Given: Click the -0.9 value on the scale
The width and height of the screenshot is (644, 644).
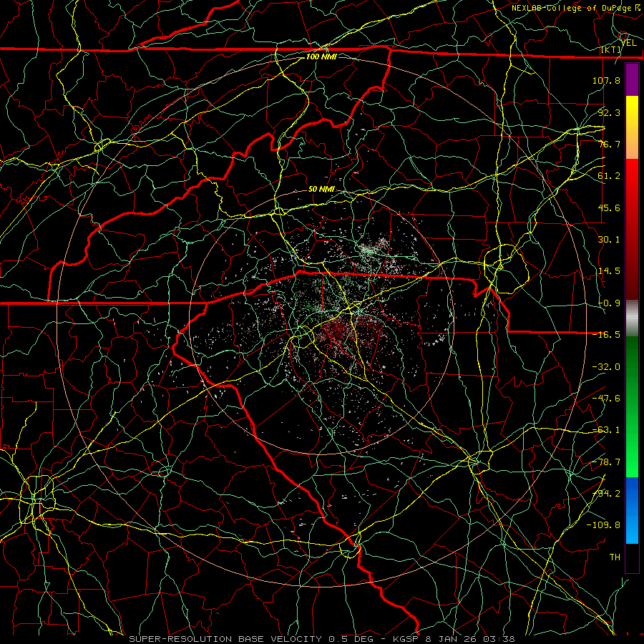Looking at the screenshot, I should [x=609, y=303].
